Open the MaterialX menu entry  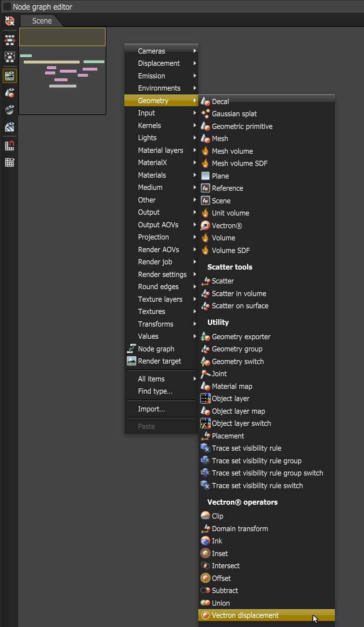click(161, 162)
